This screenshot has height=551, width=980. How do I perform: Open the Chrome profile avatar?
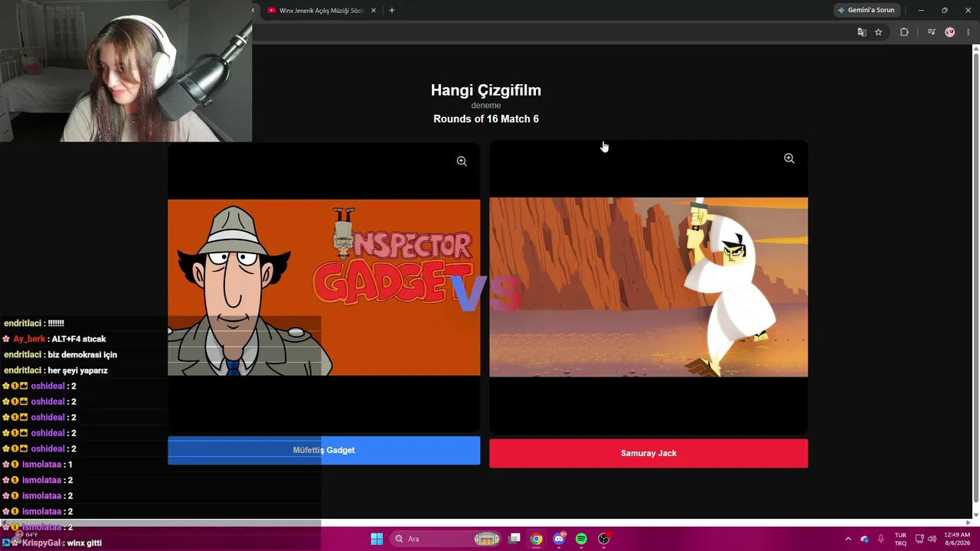pos(950,32)
